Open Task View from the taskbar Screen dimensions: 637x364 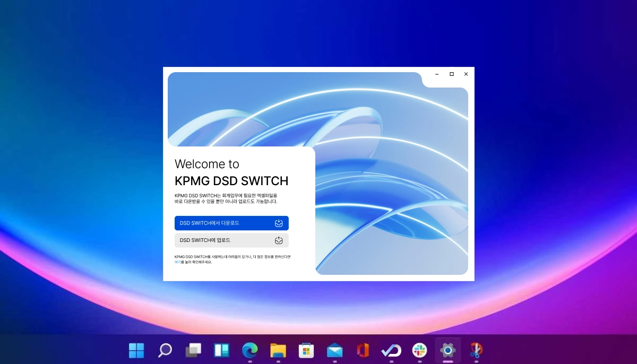coord(193,350)
